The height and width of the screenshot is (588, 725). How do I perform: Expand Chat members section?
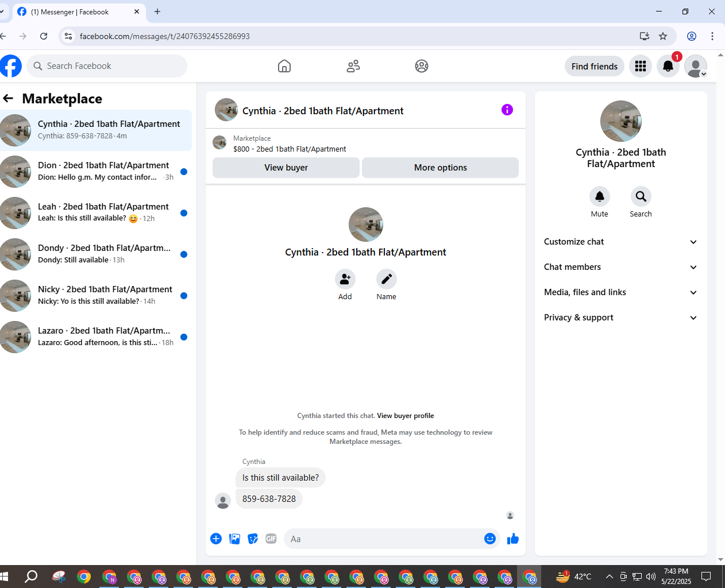click(621, 267)
